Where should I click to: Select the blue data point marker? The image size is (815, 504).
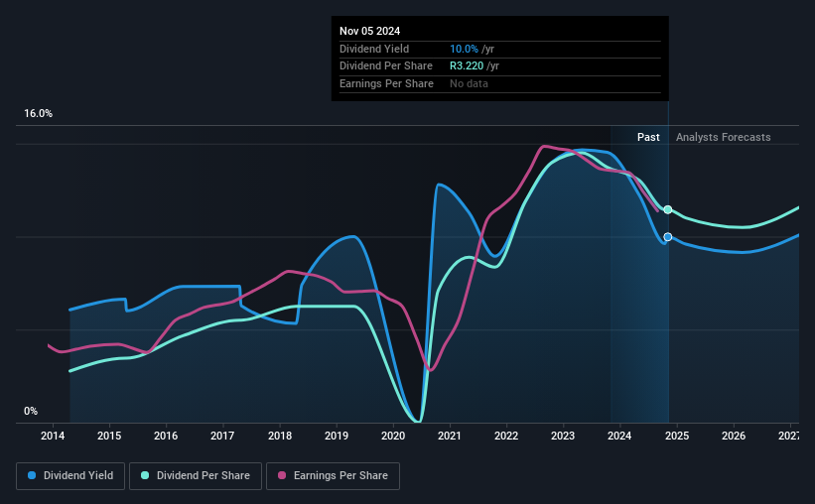point(668,237)
